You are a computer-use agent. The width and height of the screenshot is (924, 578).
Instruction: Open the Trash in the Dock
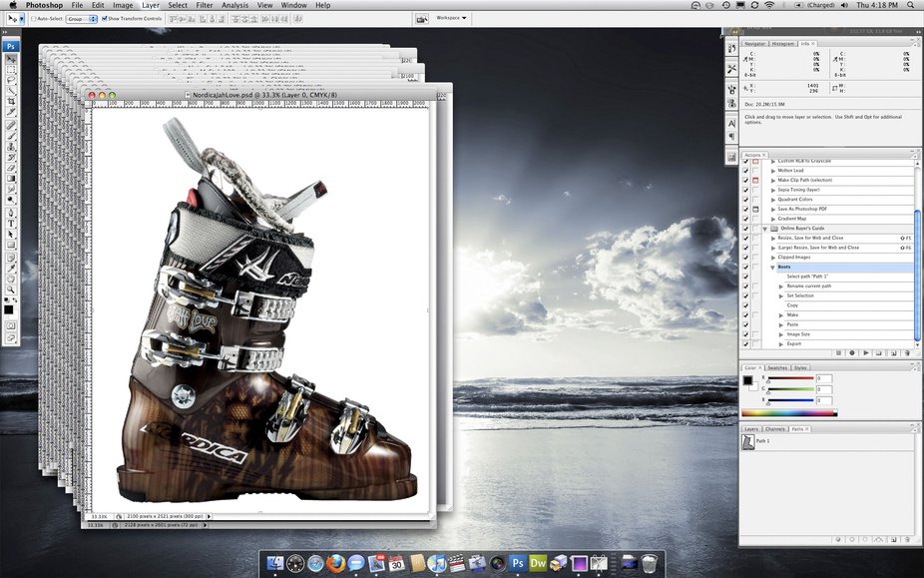[649, 563]
